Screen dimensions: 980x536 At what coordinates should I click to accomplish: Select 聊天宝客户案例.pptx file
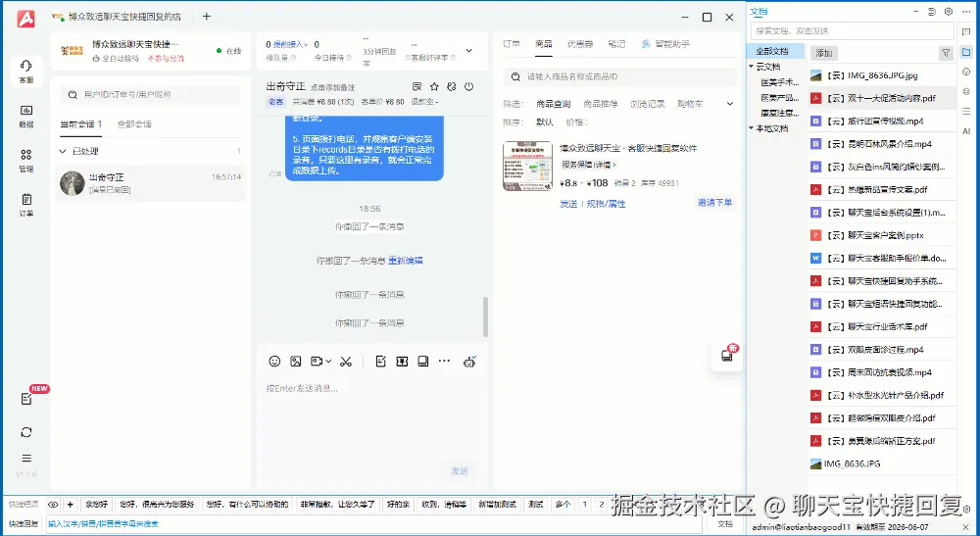[x=882, y=235]
